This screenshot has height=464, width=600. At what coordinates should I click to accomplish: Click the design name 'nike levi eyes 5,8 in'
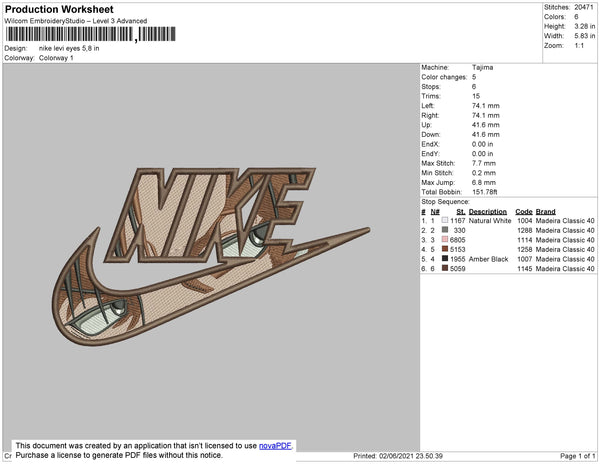[69, 49]
